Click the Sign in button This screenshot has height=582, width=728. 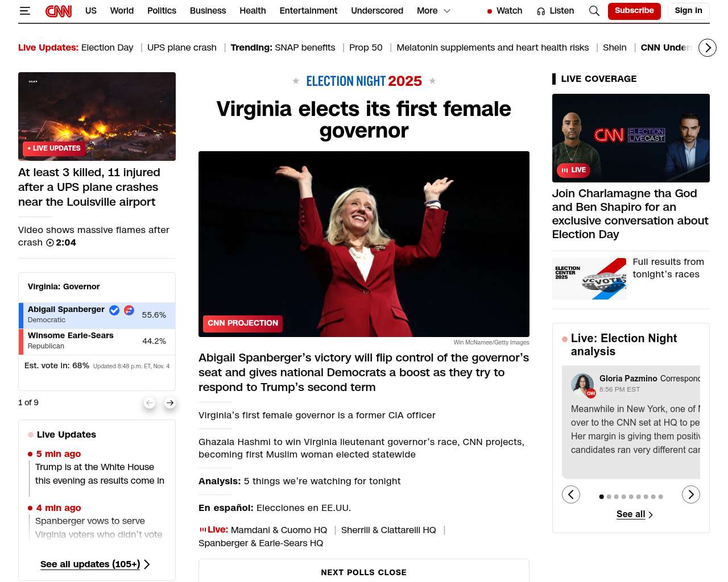pos(688,11)
